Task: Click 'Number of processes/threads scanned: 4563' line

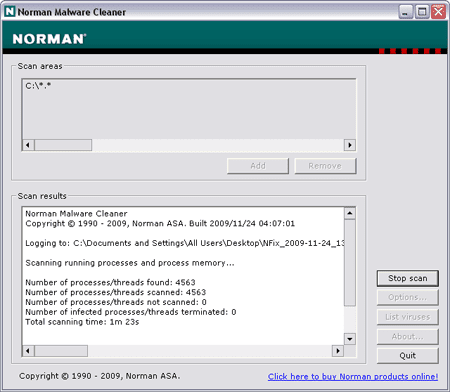Action: click(116, 292)
